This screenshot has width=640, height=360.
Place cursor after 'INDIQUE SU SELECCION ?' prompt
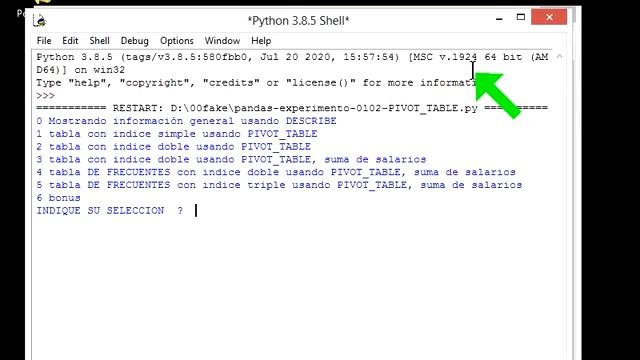coord(196,211)
